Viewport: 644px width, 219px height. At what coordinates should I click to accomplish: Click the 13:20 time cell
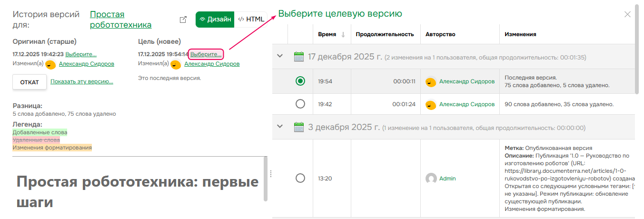tap(332, 179)
